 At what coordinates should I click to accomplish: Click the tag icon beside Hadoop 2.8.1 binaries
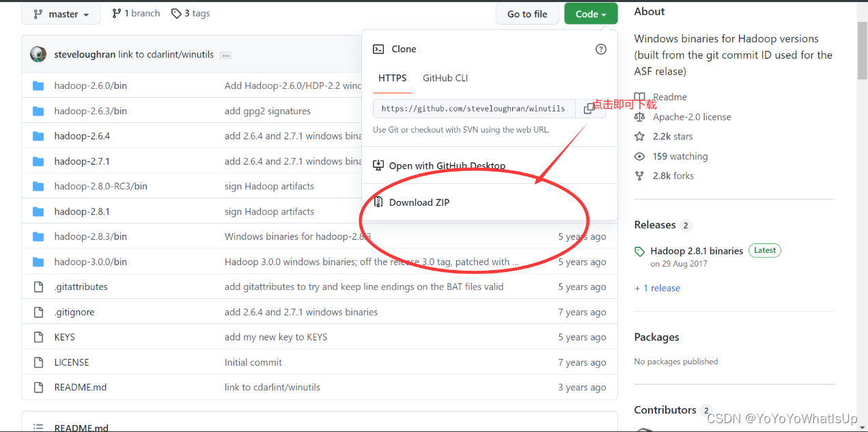[639, 252]
